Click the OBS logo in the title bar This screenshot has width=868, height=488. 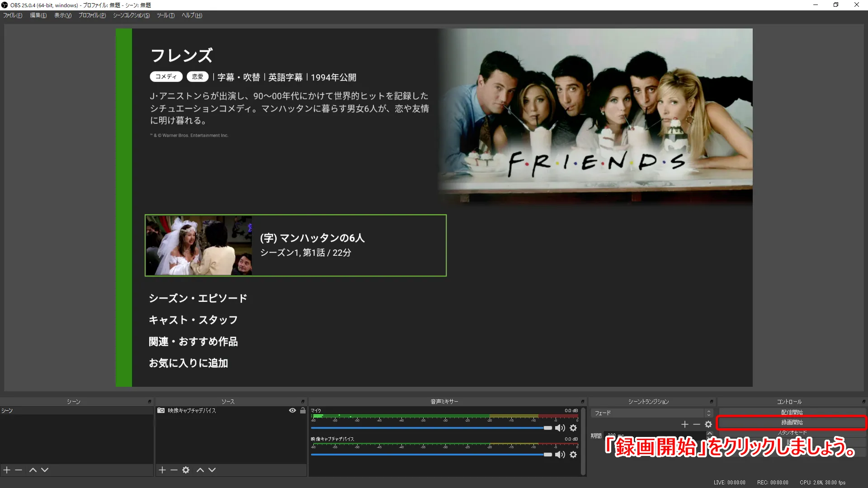[x=5, y=5]
